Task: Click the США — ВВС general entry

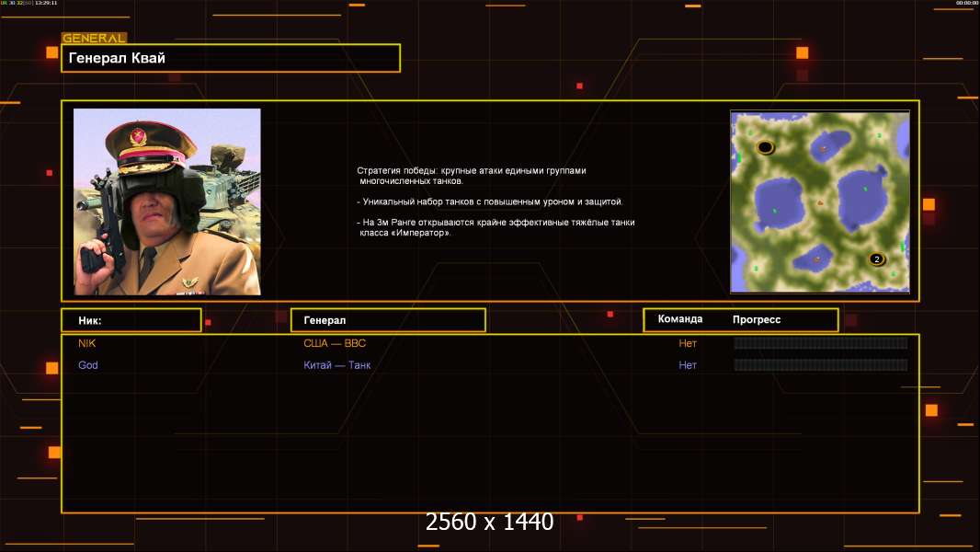Action: pyautogui.click(x=335, y=343)
